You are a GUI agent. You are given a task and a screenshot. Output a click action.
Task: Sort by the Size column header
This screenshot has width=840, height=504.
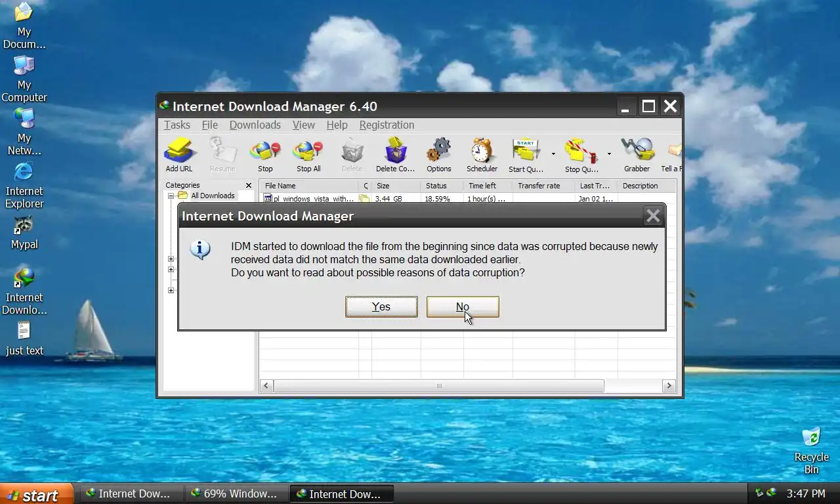point(396,186)
